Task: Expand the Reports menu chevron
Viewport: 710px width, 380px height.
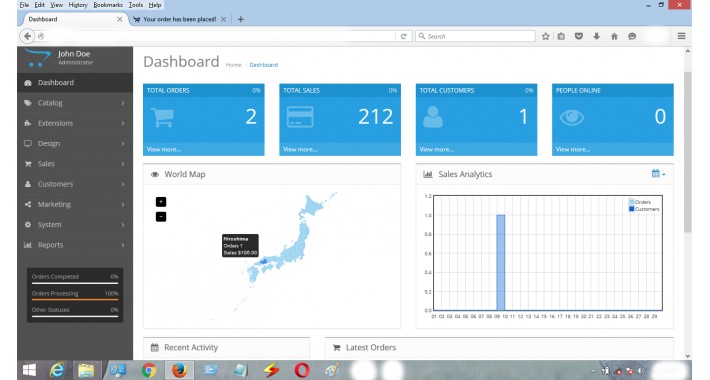Action: (x=123, y=245)
